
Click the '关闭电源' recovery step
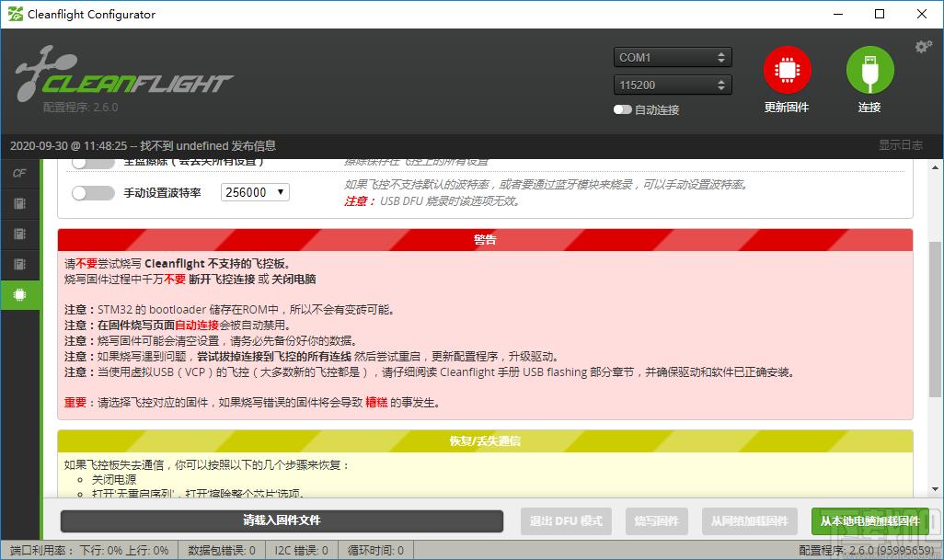coord(114,479)
